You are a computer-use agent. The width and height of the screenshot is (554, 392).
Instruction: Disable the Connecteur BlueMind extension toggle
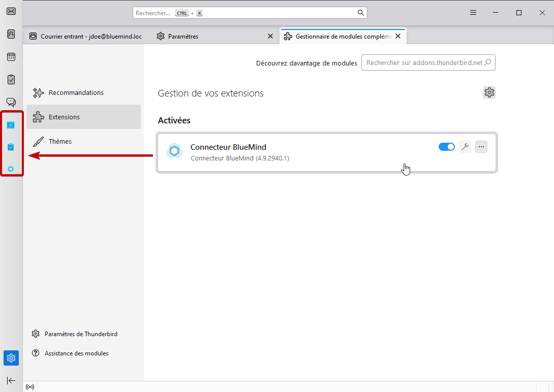tap(446, 147)
